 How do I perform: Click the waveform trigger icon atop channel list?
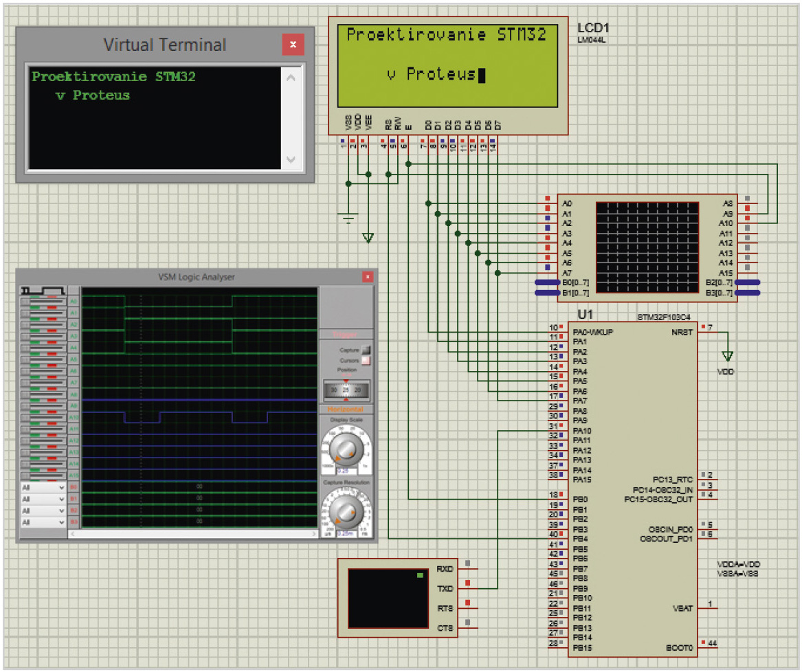point(43,291)
